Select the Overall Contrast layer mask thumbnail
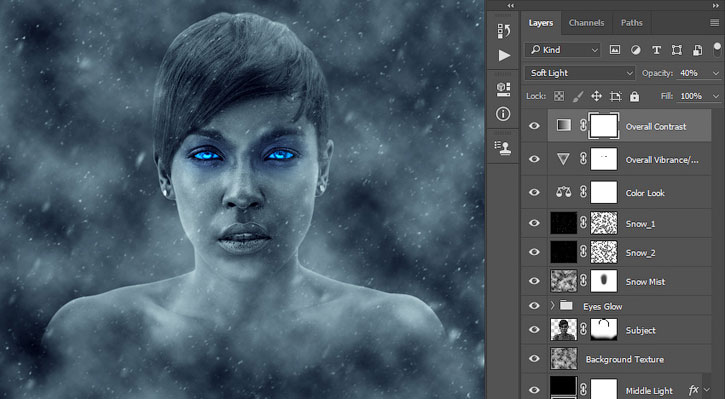Viewport: 725px width, 399px height. (x=604, y=126)
